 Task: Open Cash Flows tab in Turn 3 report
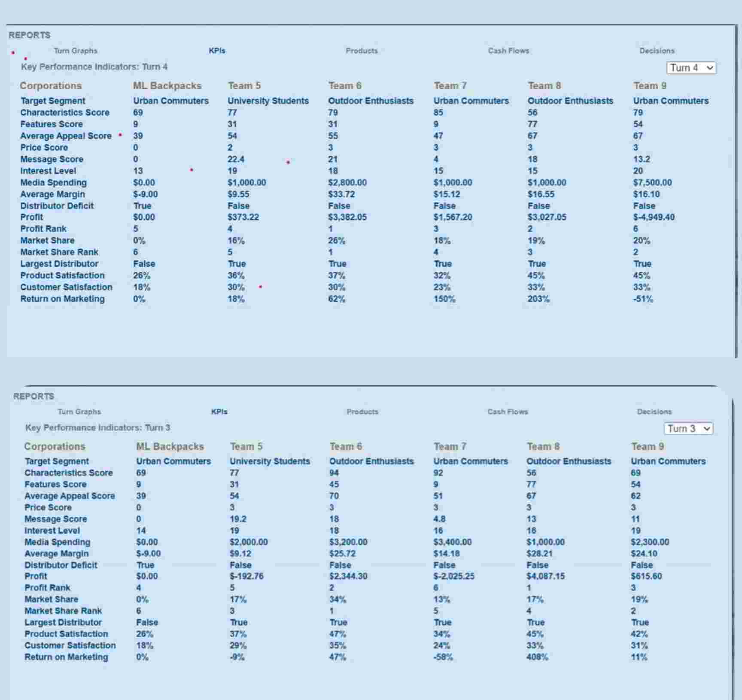[508, 412]
